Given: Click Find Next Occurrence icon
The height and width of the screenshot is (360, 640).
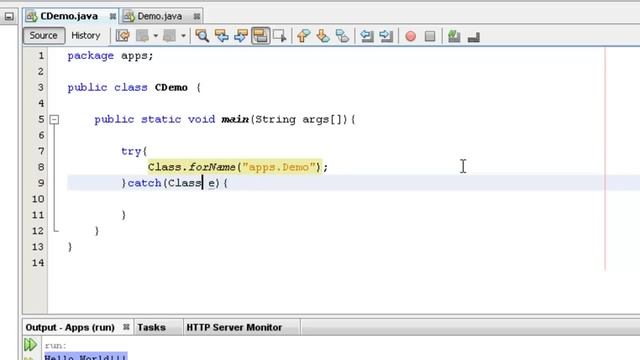Looking at the screenshot, I should [x=241, y=36].
